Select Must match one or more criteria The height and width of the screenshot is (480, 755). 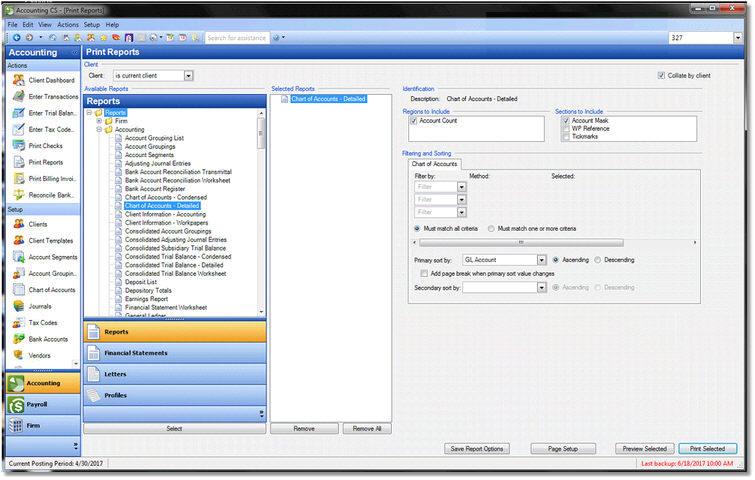tap(491, 229)
